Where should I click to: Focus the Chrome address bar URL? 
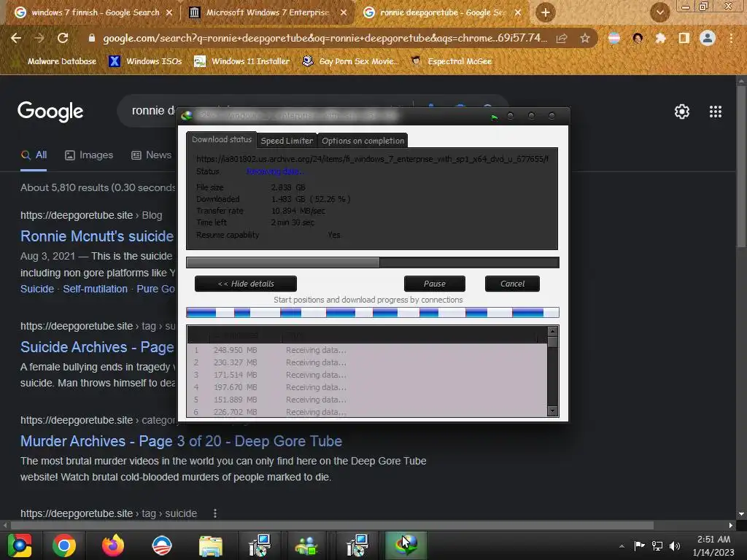(x=325, y=38)
